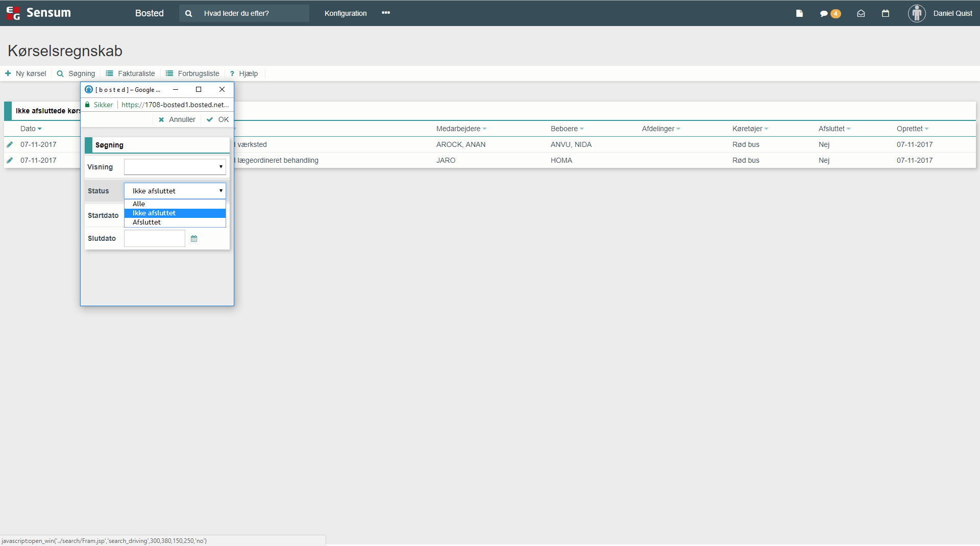Image resolution: width=980 pixels, height=546 pixels.
Task: Click Annuller to cancel the search
Action: coord(177,119)
